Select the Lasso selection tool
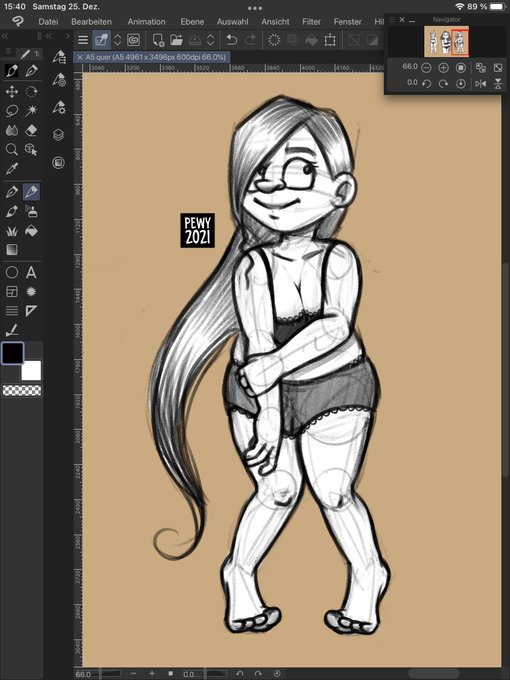510x680 pixels. pos(12,111)
